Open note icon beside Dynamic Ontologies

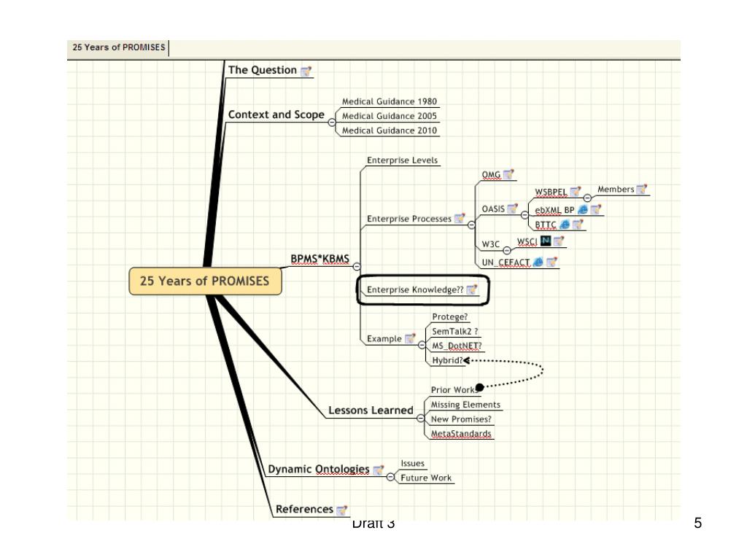pos(379,470)
